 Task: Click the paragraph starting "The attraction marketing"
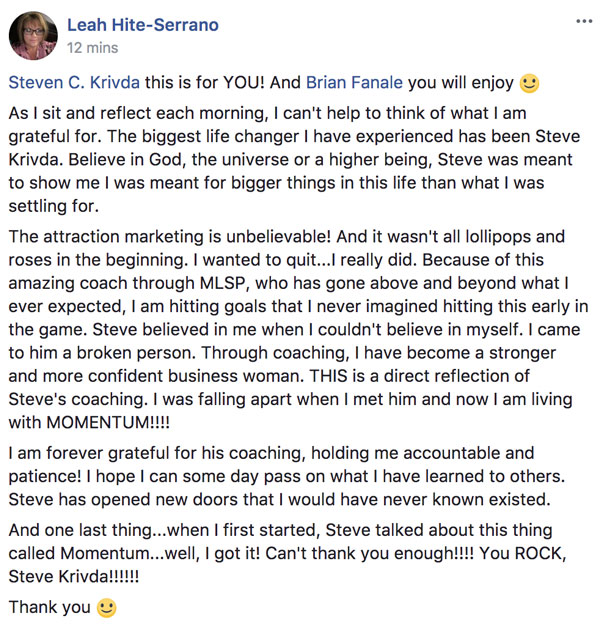pyautogui.click(x=298, y=329)
